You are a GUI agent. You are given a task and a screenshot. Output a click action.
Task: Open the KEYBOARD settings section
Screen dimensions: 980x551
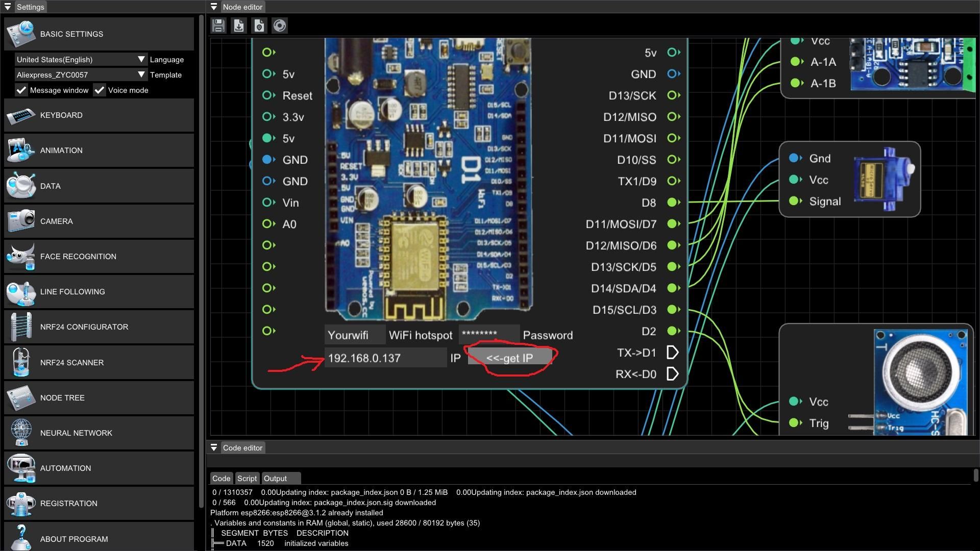(99, 115)
